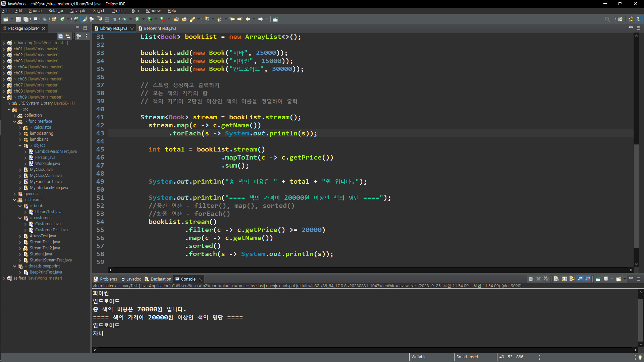Switch to BeepPrintTest.java editor tab
The height and width of the screenshot is (362, 644).
(x=160, y=28)
